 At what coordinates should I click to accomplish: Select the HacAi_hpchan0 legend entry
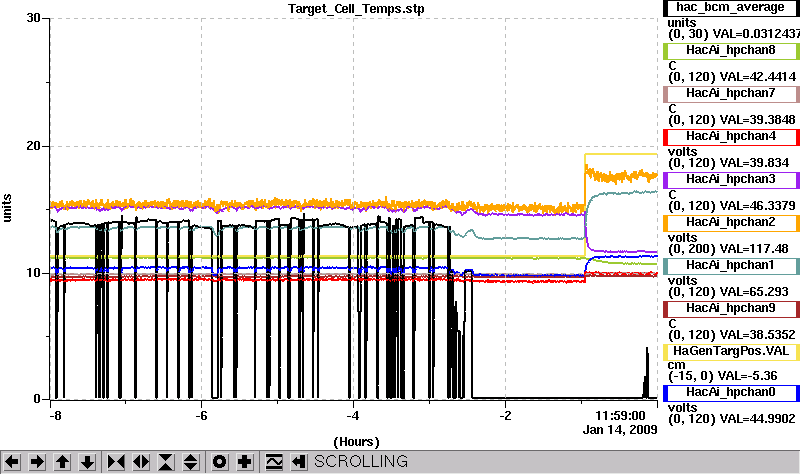tap(731, 393)
